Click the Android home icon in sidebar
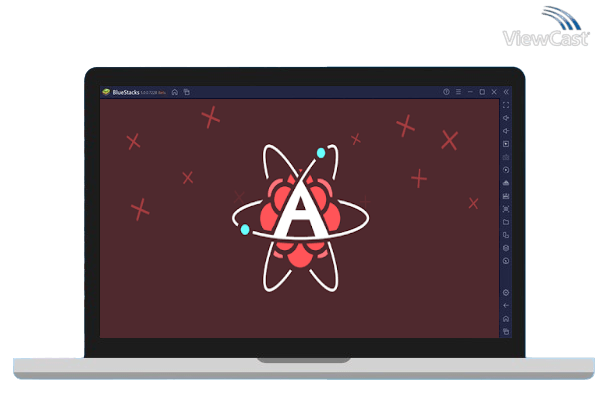This screenshot has width=602, height=414. coord(506,319)
